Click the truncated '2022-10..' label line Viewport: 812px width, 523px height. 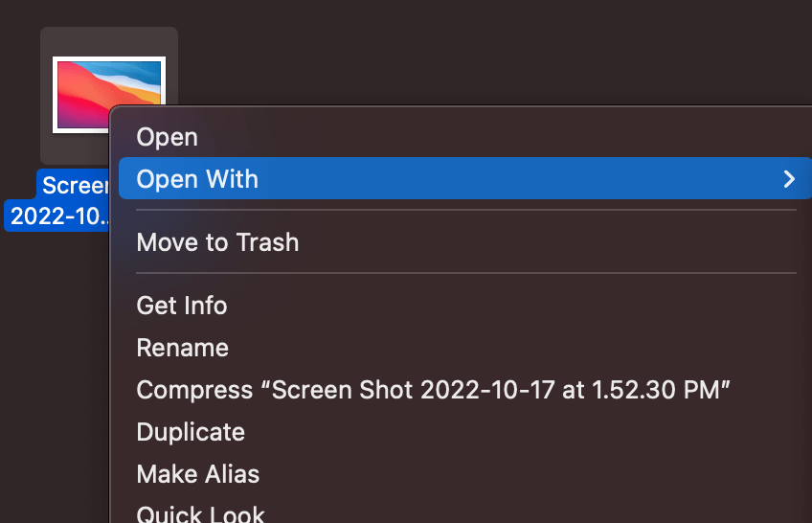click(x=59, y=216)
